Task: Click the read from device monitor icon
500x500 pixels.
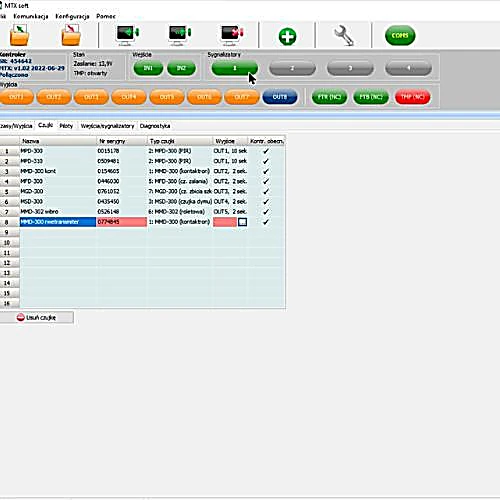Action: tap(127, 35)
